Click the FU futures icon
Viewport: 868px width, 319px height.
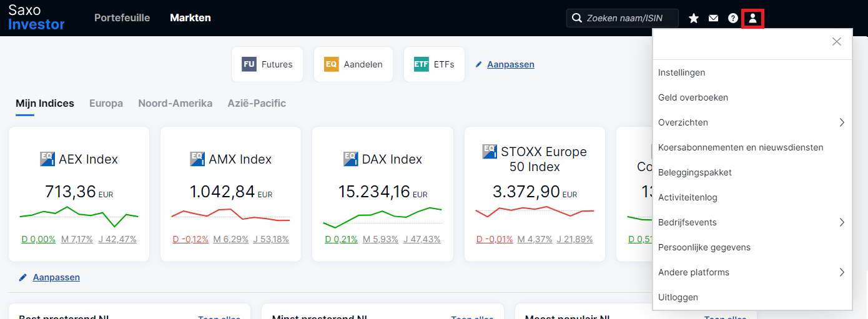pyautogui.click(x=249, y=64)
